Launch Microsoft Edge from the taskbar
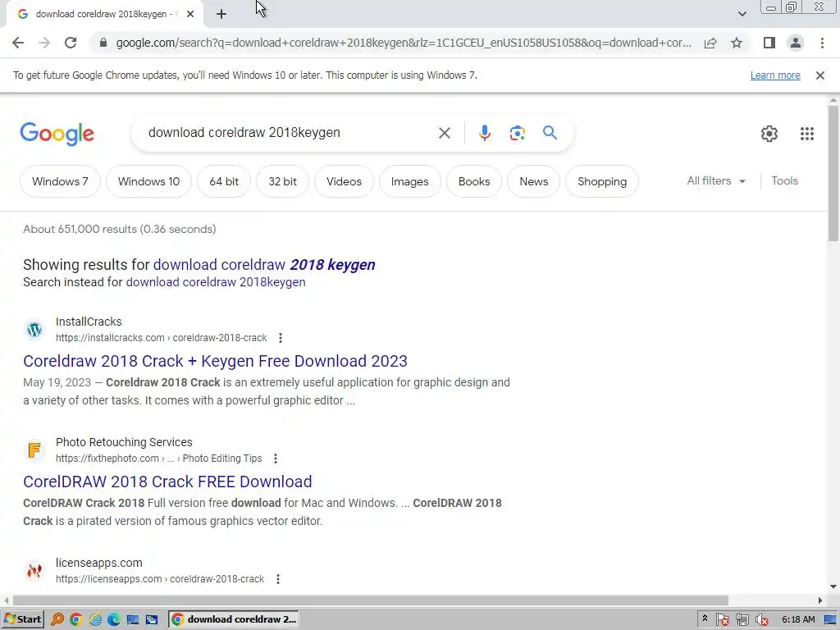 tap(113, 620)
